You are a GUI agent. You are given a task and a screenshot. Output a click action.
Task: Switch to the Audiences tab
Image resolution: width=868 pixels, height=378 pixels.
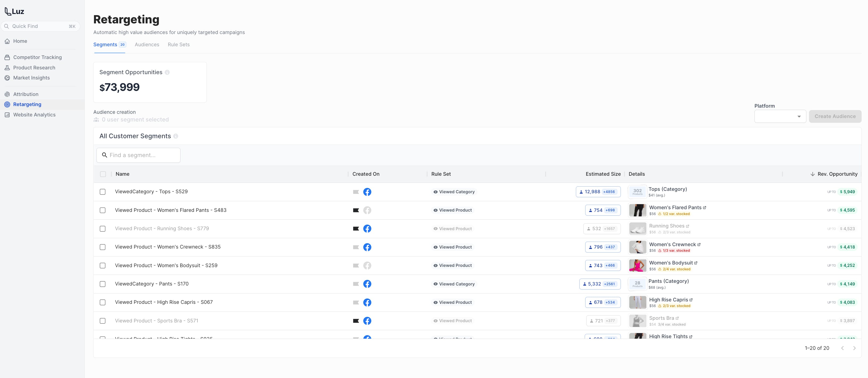147,44
